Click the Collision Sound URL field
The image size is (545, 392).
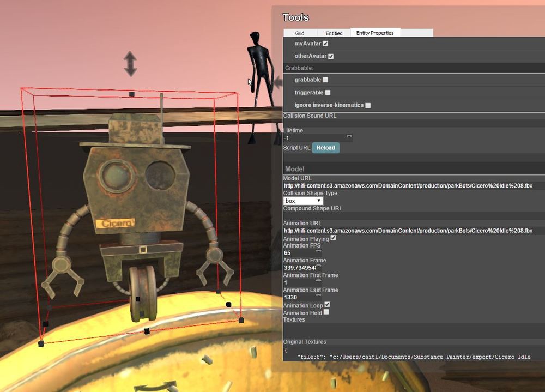(x=414, y=123)
